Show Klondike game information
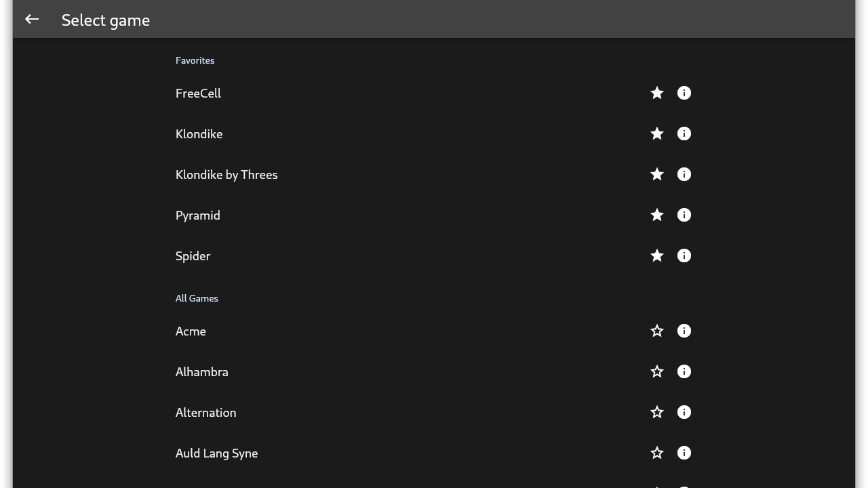The height and width of the screenshot is (488, 868). [684, 134]
